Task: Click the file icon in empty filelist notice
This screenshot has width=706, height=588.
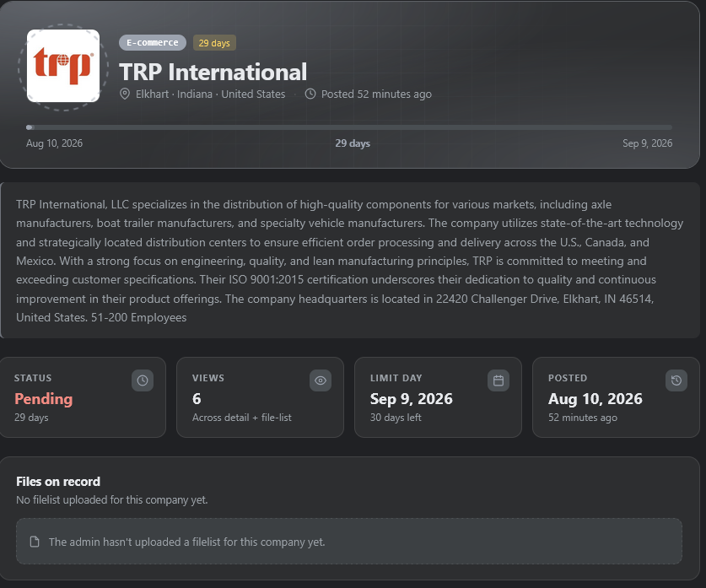Action: point(35,542)
